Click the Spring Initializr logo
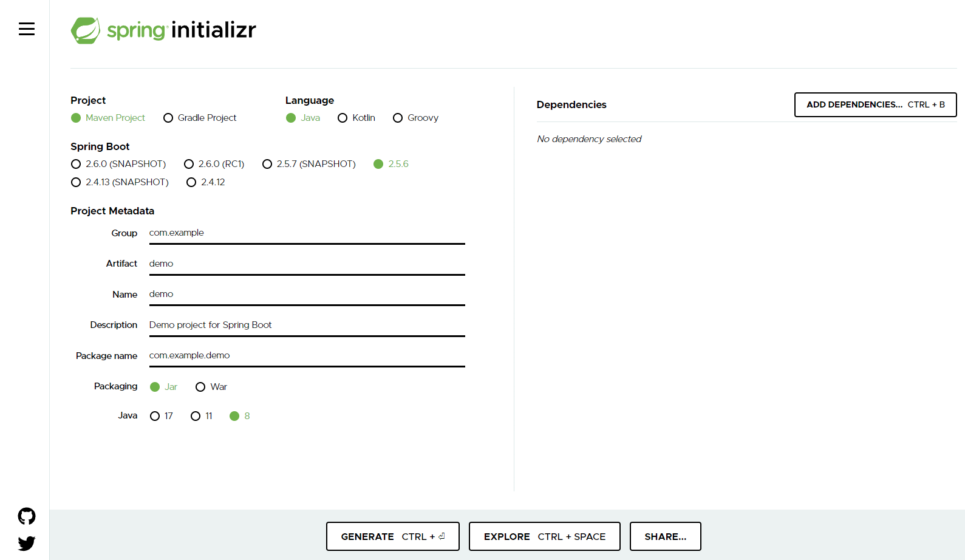 coord(163,30)
